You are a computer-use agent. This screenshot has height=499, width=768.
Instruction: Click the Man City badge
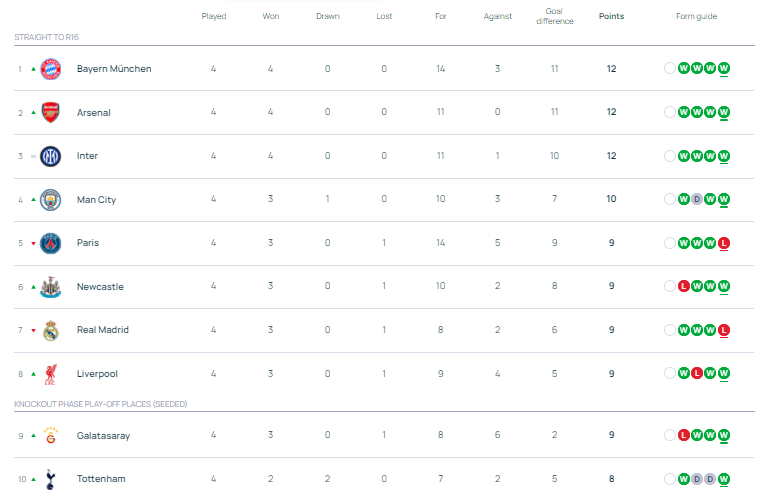51,199
